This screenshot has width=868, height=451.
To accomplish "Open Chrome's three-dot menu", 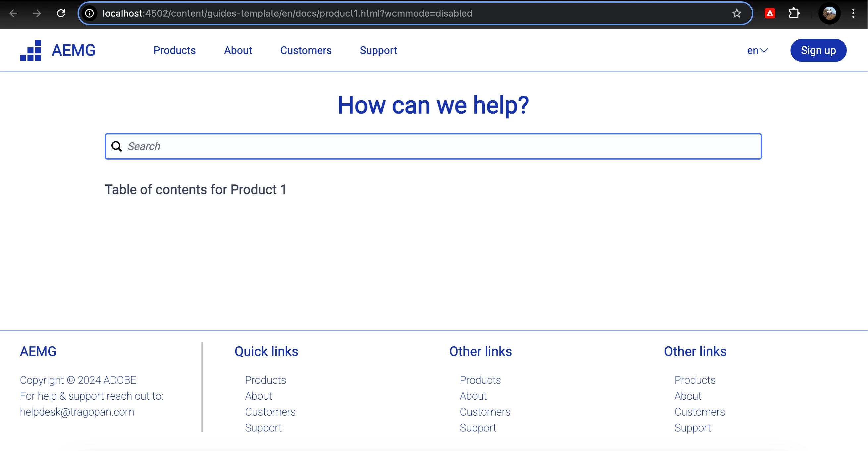I will 853,13.
